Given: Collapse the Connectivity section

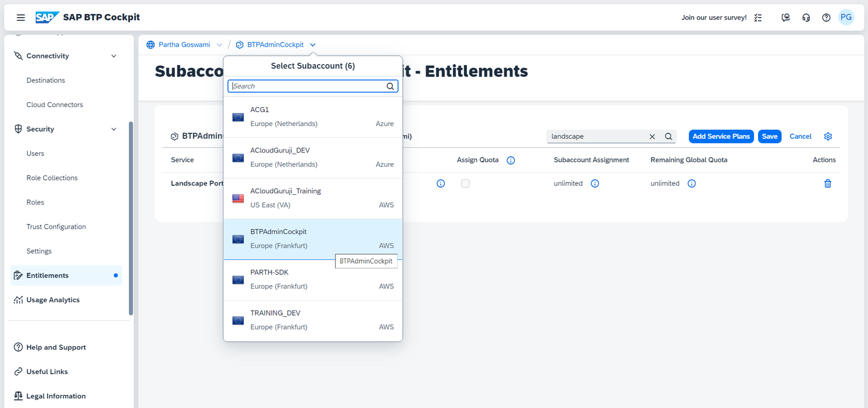Looking at the screenshot, I should click(x=114, y=56).
